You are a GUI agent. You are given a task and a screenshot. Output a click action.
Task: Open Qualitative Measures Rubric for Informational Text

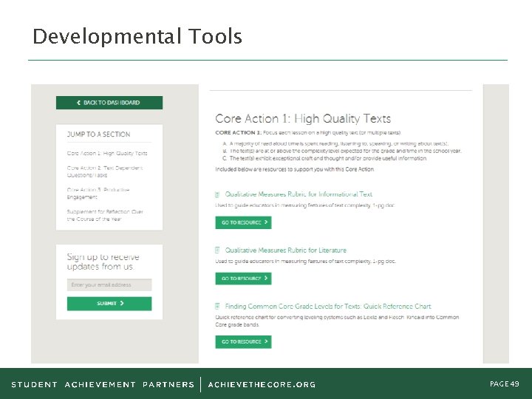click(299, 194)
